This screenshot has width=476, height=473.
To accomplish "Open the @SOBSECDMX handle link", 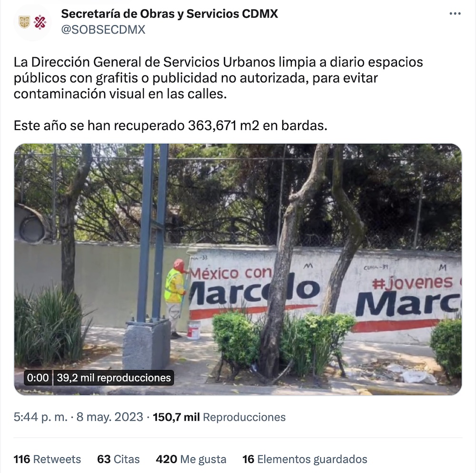I will (x=103, y=30).
